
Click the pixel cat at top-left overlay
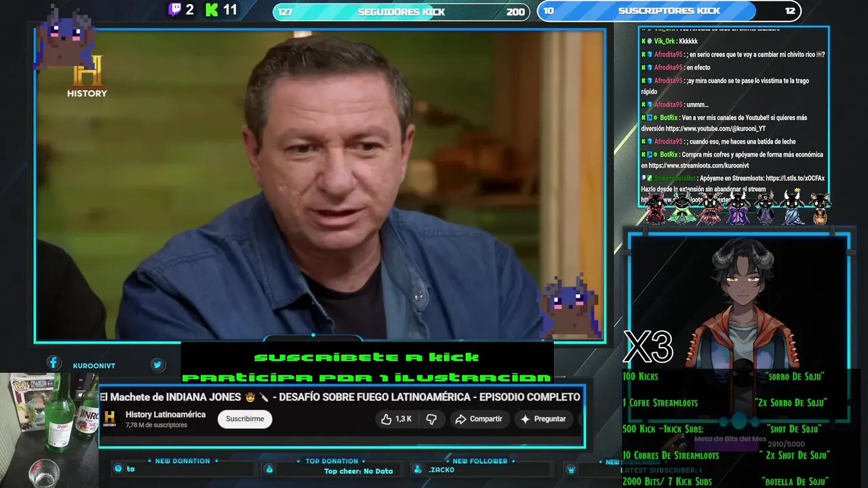[66, 35]
